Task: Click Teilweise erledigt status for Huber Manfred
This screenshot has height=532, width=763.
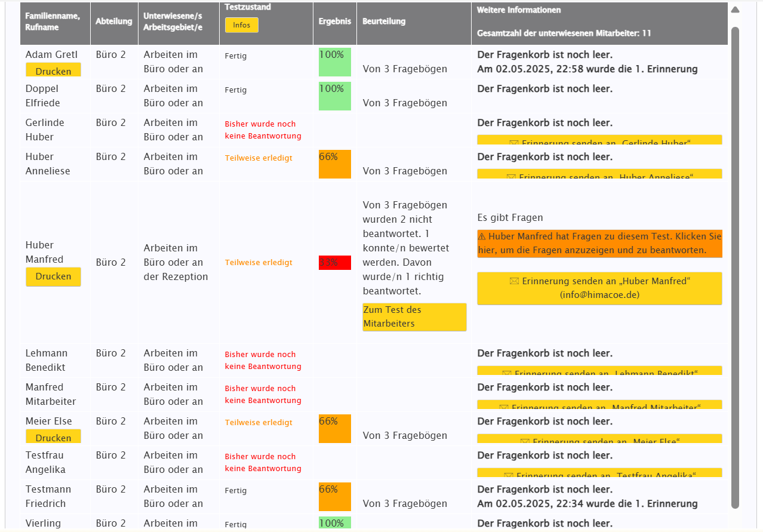Action: tap(259, 263)
